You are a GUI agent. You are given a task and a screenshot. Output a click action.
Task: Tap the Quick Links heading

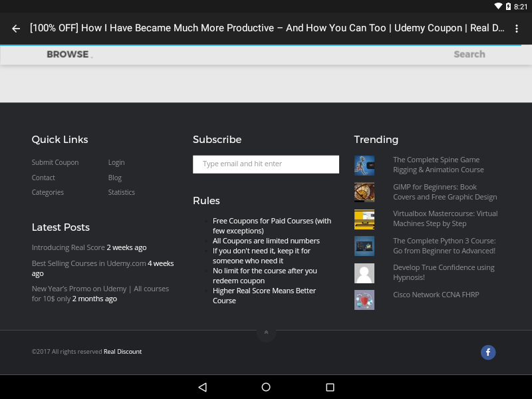click(60, 140)
